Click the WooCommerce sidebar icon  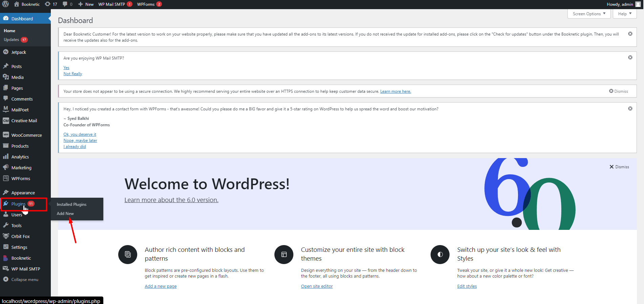(6, 135)
